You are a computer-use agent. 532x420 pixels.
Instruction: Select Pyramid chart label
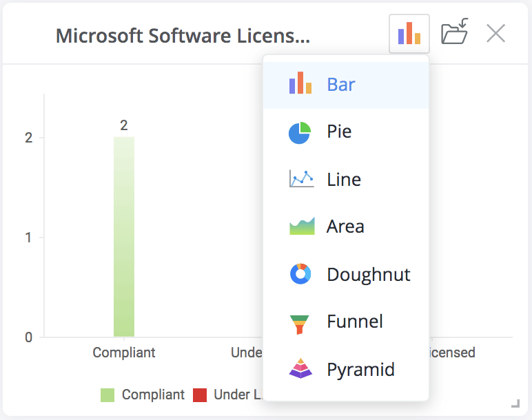coord(360,370)
